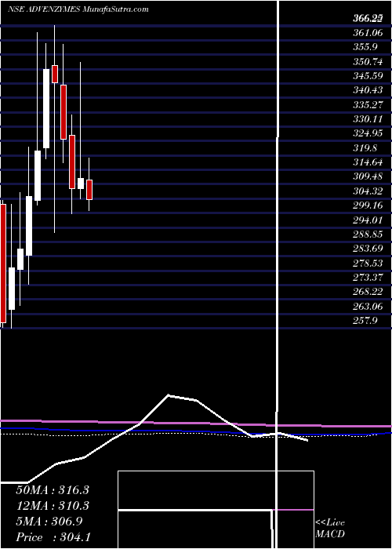Select the 278.53 price axis label
The height and width of the screenshot is (549, 392).
(x=368, y=263)
